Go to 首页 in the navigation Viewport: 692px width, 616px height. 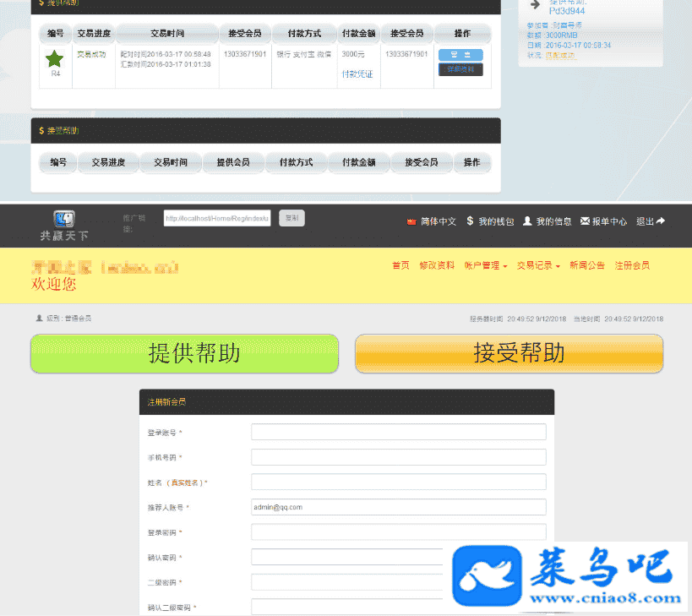400,265
